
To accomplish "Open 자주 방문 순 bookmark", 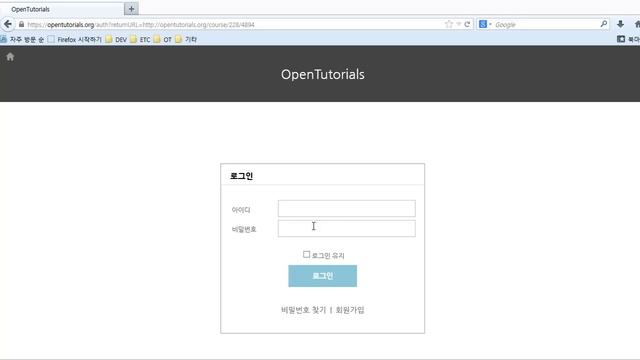I will click(x=22, y=40).
